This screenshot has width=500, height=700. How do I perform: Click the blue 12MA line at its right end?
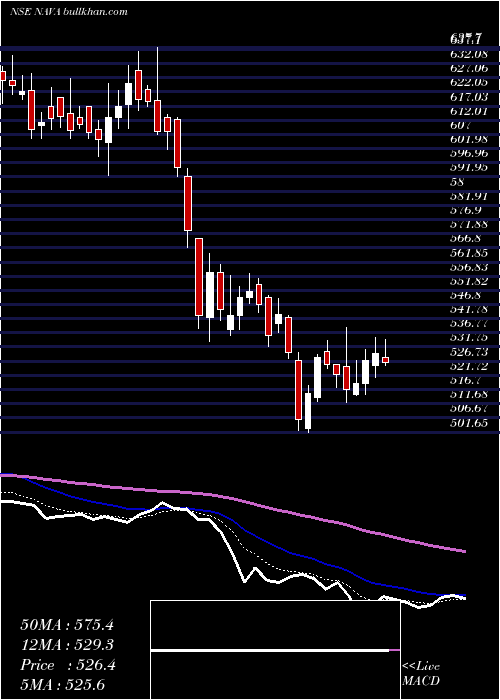click(462, 596)
